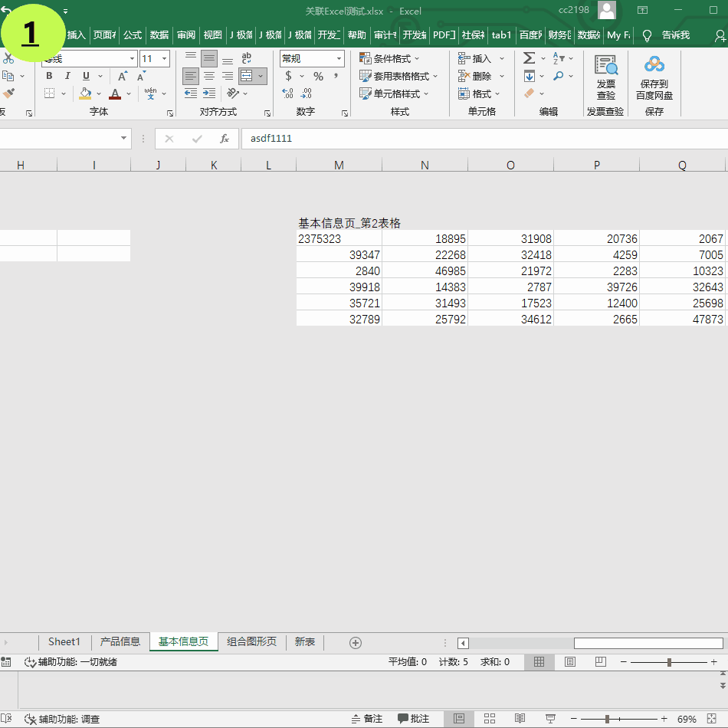Open the 条件格式 conditional formatting menu
Image resolution: width=728 pixels, height=728 pixels.
[390, 58]
